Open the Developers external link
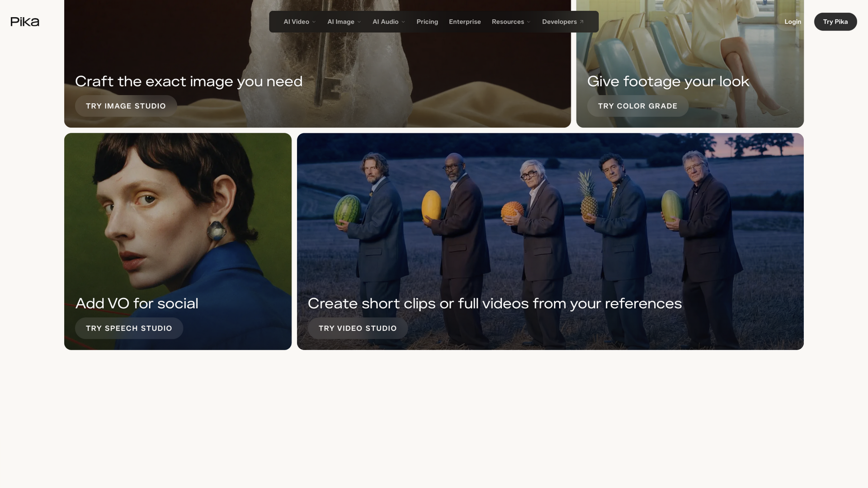 pos(563,22)
